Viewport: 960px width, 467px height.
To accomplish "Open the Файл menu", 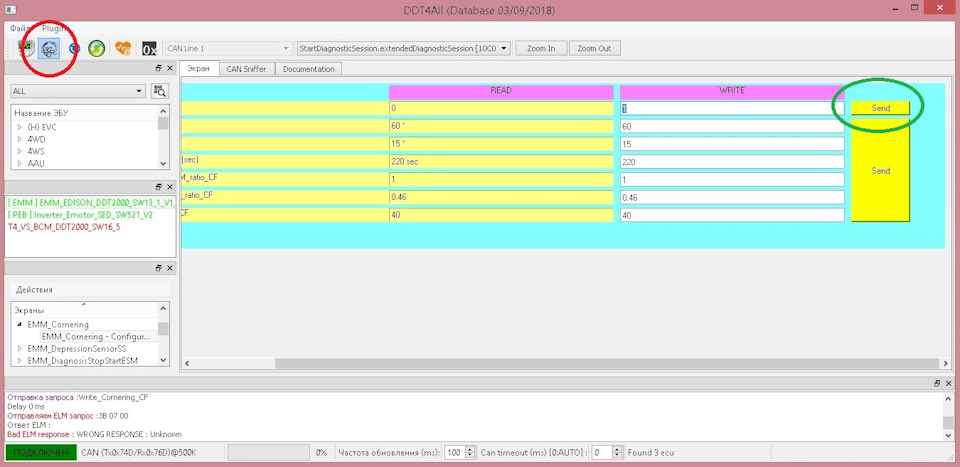I will 20,29.
